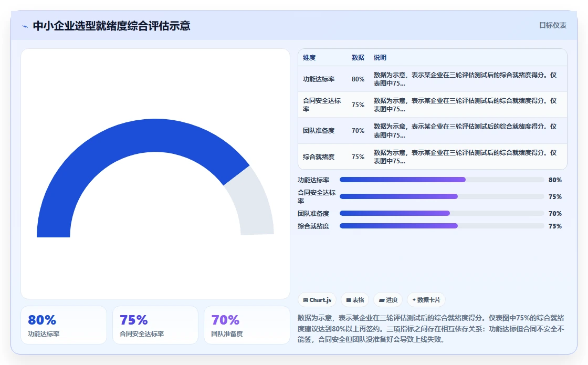588x365 pixels.
Task: Click the lightning icon beside the dashboard title
Action: point(25,26)
